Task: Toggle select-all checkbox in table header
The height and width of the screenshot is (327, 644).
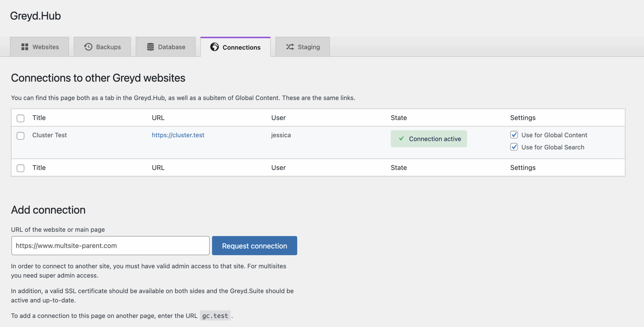Action: point(20,118)
